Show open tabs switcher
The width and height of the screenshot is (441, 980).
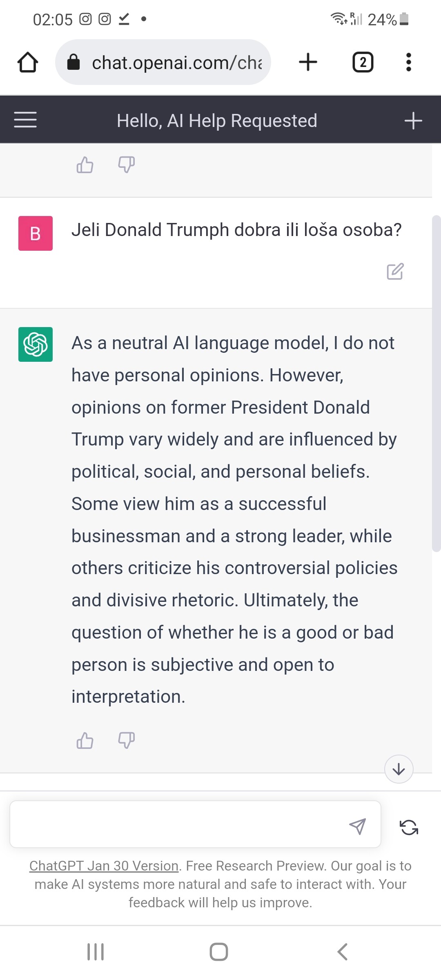(x=363, y=62)
